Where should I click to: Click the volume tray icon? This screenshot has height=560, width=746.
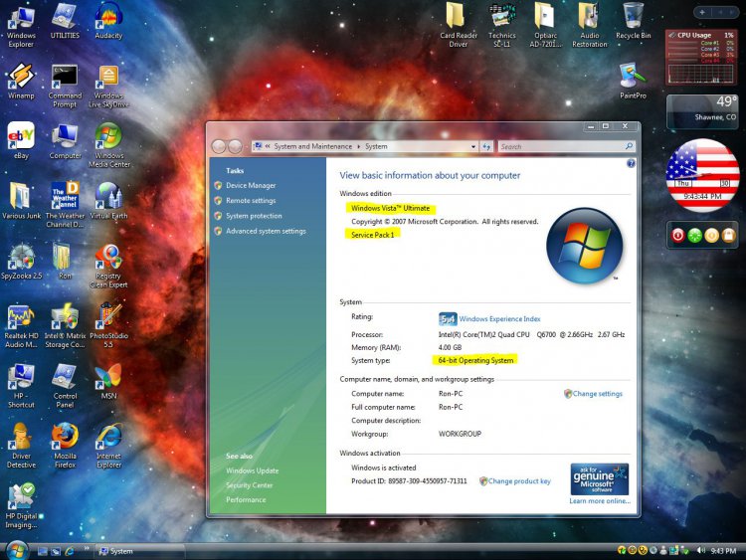click(x=701, y=550)
